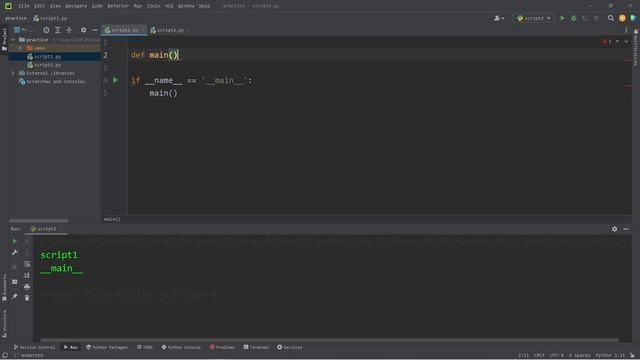Viewport: 640px width, 360px height.
Task: Collapse all nodes in the Project panel
Action: (x=69, y=30)
